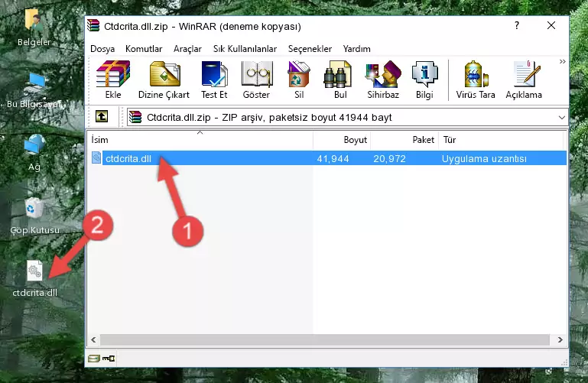Click the drive icon in status bar
Screen dimensions: 588x383
(x=94, y=359)
